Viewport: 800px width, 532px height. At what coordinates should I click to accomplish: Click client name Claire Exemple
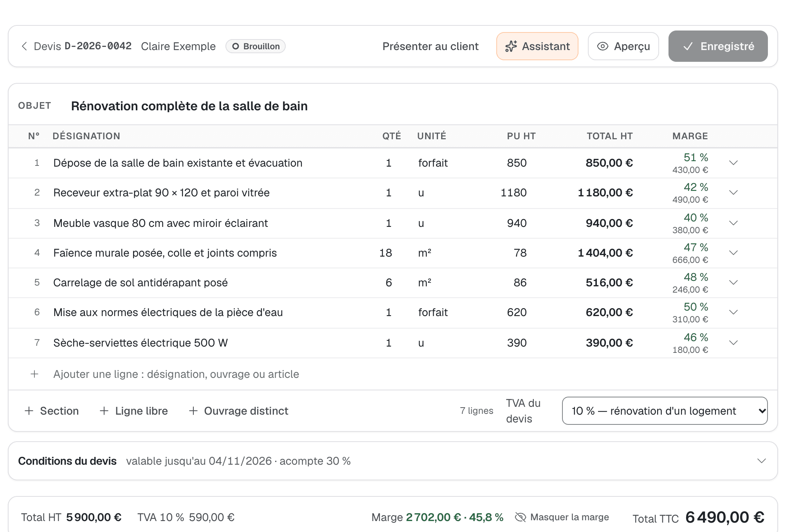click(178, 46)
